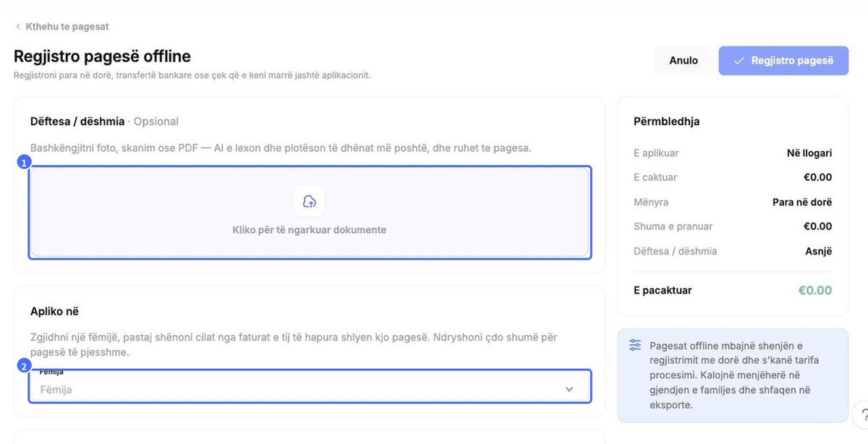Click the green E pacaktuar amount
868x444 pixels.
pos(815,290)
